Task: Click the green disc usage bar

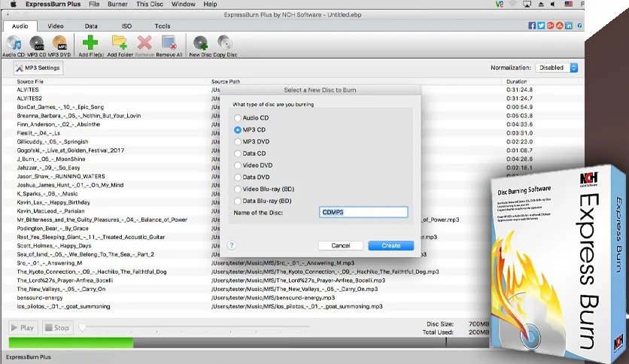Action: (x=71, y=343)
